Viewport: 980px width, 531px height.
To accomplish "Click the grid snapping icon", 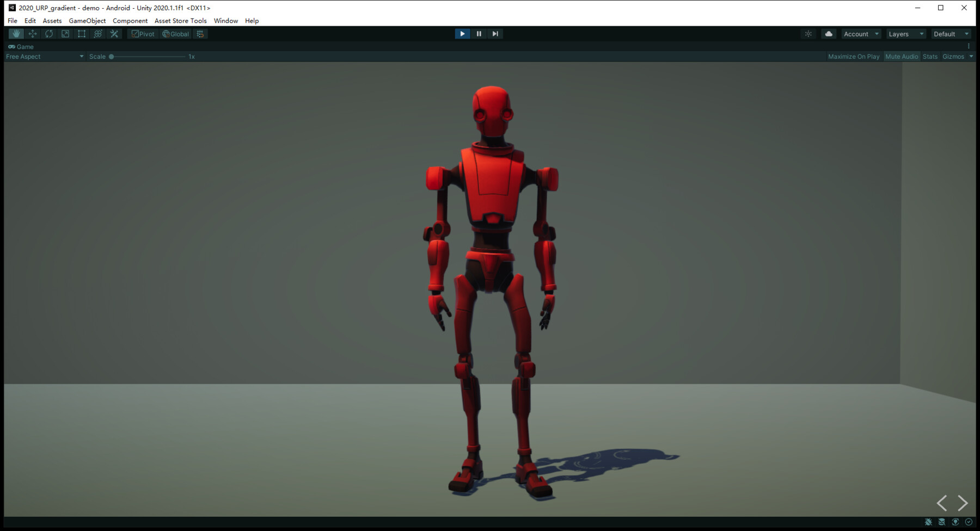I will pos(200,33).
